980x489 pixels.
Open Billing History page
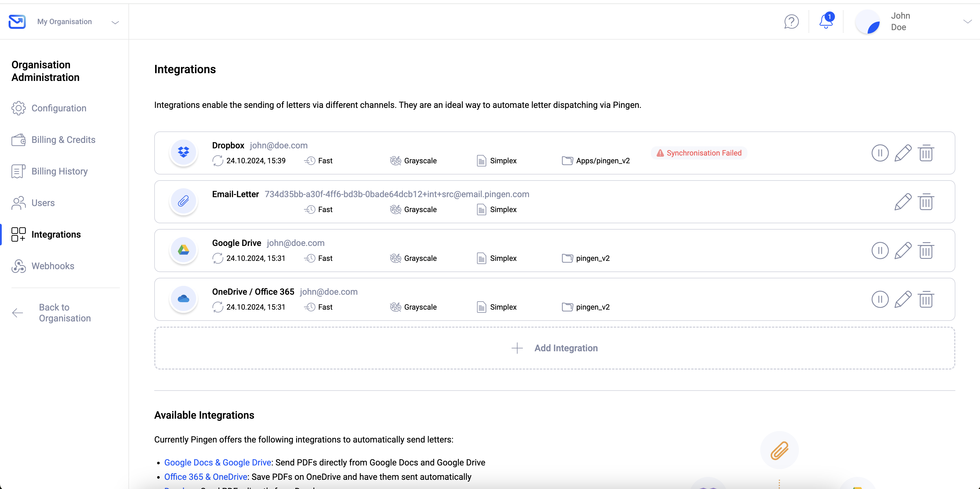coord(60,171)
